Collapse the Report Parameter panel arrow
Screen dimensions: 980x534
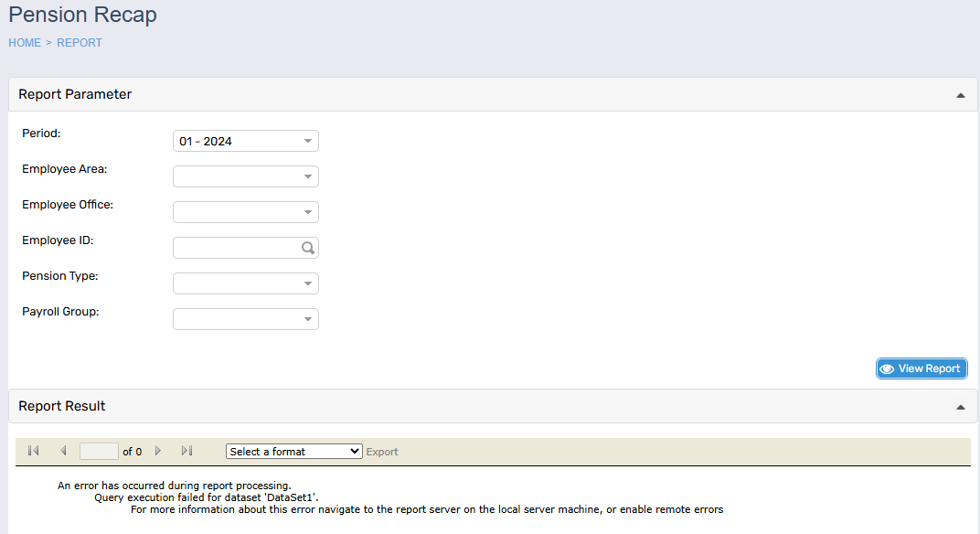click(960, 95)
